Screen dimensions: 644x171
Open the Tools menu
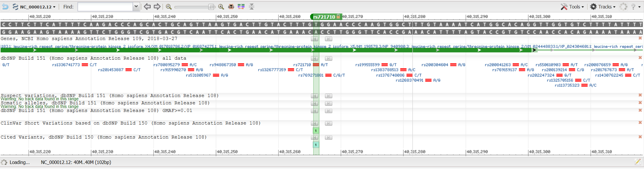point(572,6)
